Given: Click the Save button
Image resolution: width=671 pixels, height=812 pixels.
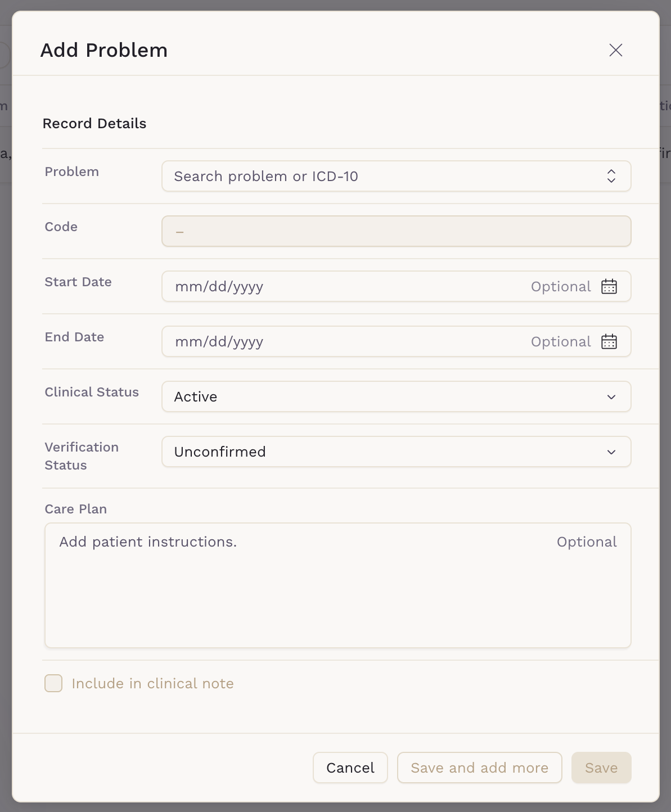Looking at the screenshot, I should click(x=601, y=768).
